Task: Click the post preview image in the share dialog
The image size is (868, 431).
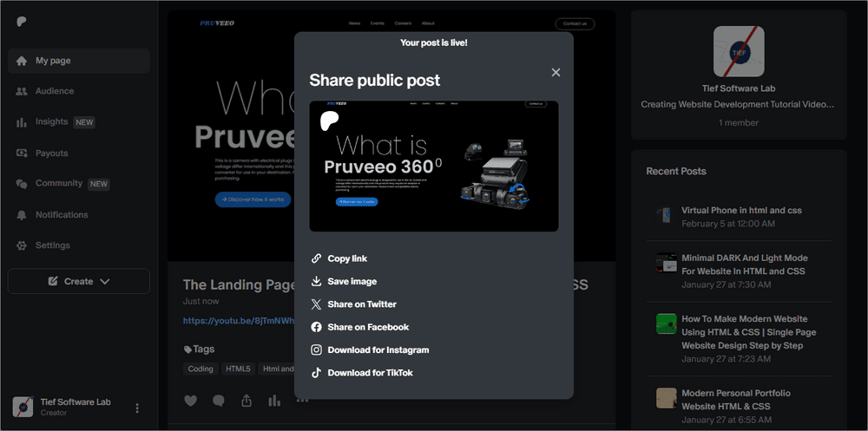Action: pyautogui.click(x=433, y=166)
